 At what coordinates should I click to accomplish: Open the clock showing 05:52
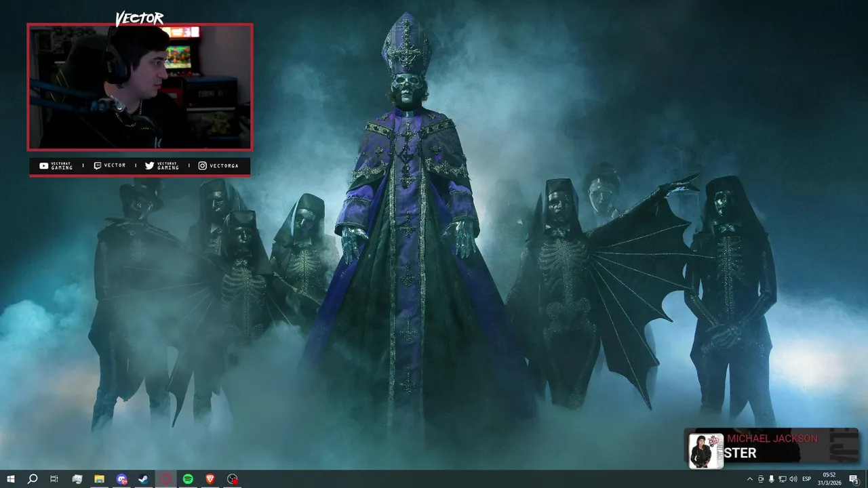[829, 479]
